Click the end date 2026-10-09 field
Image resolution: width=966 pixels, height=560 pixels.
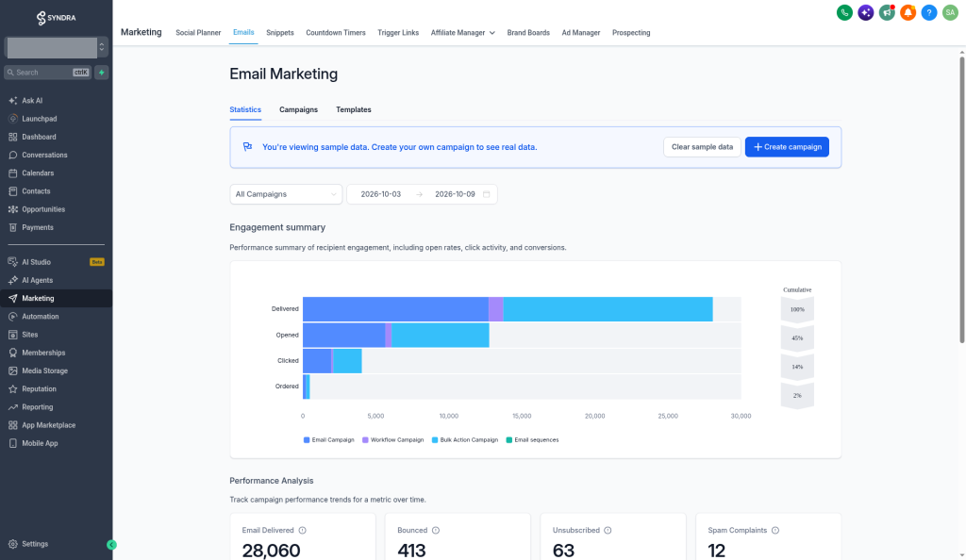(x=455, y=194)
